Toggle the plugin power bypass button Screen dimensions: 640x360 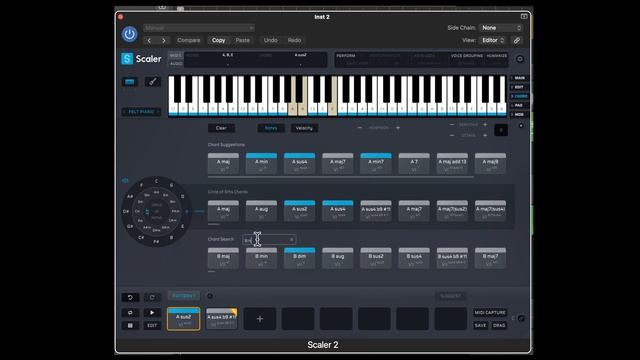click(129, 34)
